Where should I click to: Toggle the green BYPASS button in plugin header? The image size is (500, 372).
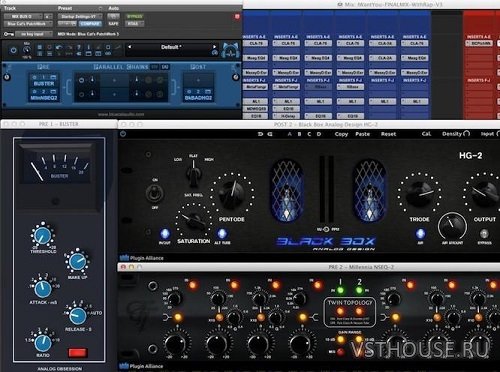coord(135,16)
